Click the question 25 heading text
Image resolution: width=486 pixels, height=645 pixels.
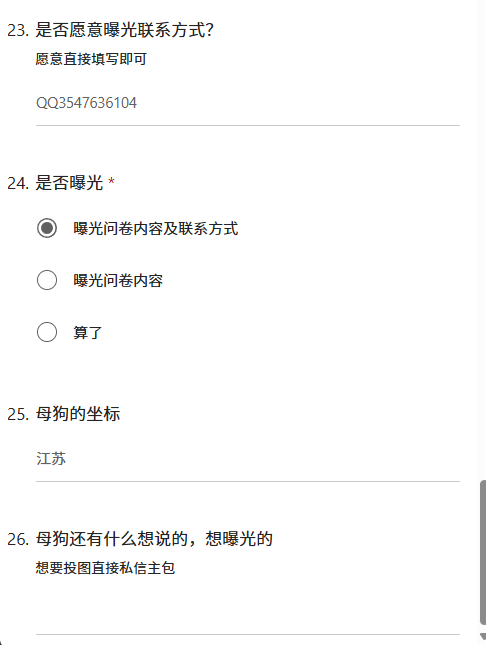tap(77, 414)
